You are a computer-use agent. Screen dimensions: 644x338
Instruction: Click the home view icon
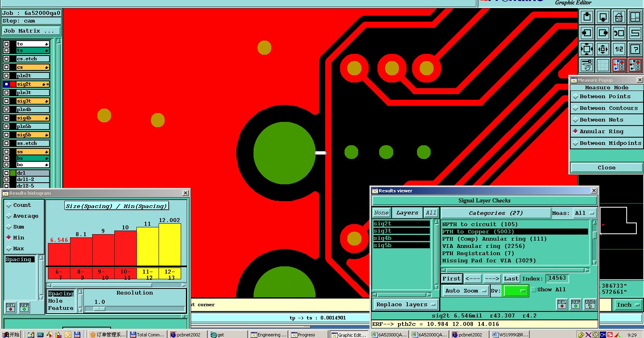[x=619, y=17]
